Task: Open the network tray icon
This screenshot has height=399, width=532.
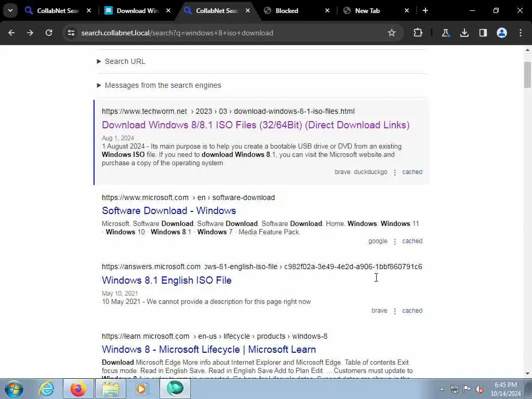Action: [454, 389]
